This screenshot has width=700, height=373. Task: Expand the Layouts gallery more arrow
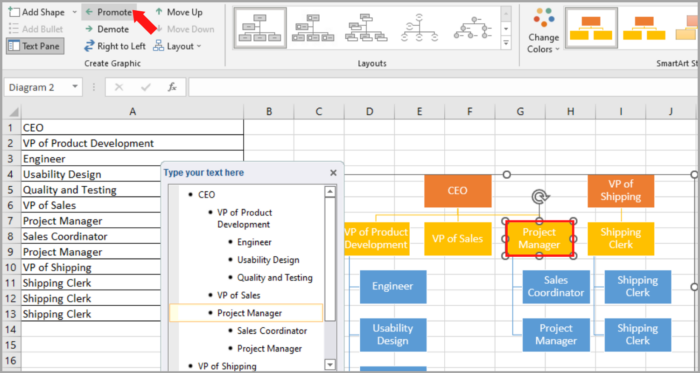coord(506,43)
